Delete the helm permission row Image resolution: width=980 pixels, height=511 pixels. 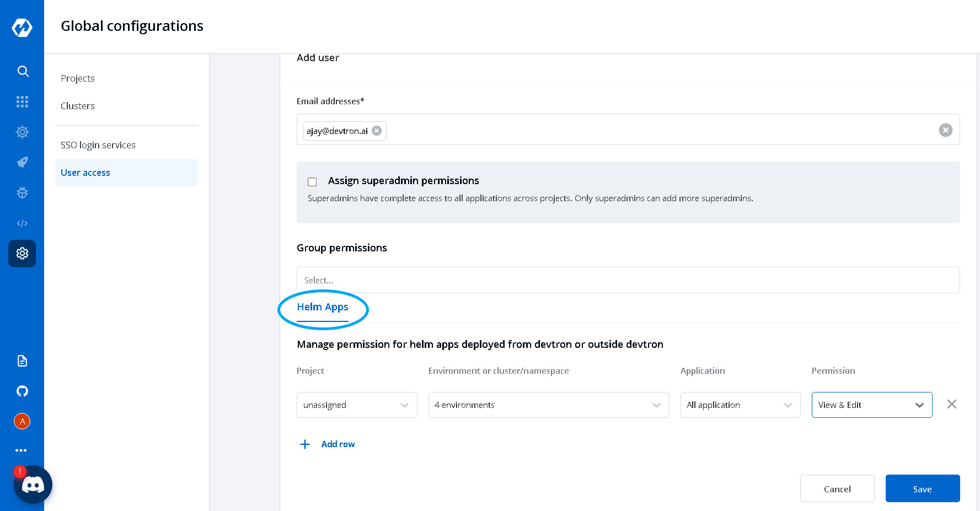[951, 404]
